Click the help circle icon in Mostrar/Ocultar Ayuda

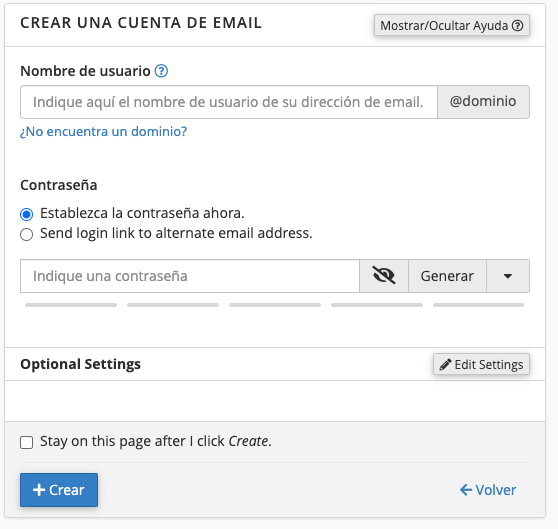tap(517, 26)
